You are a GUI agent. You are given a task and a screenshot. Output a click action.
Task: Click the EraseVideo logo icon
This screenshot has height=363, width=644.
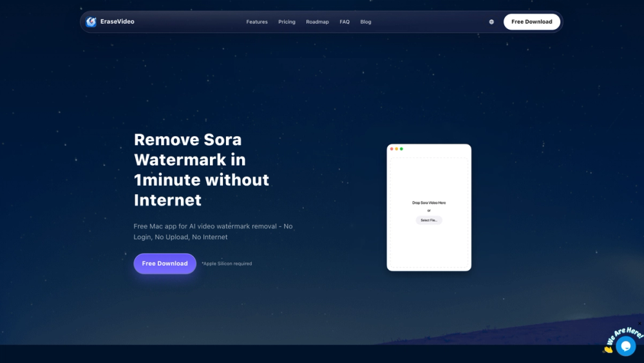point(91,22)
